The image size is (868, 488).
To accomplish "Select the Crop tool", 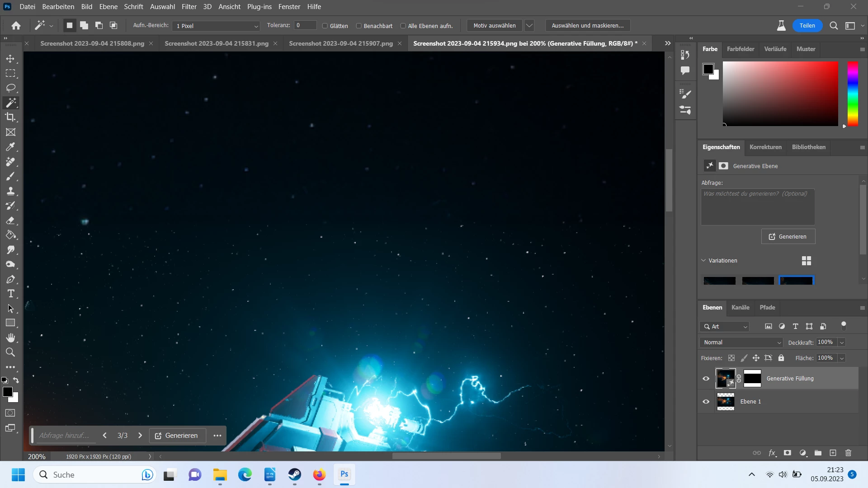I will click(x=10, y=117).
